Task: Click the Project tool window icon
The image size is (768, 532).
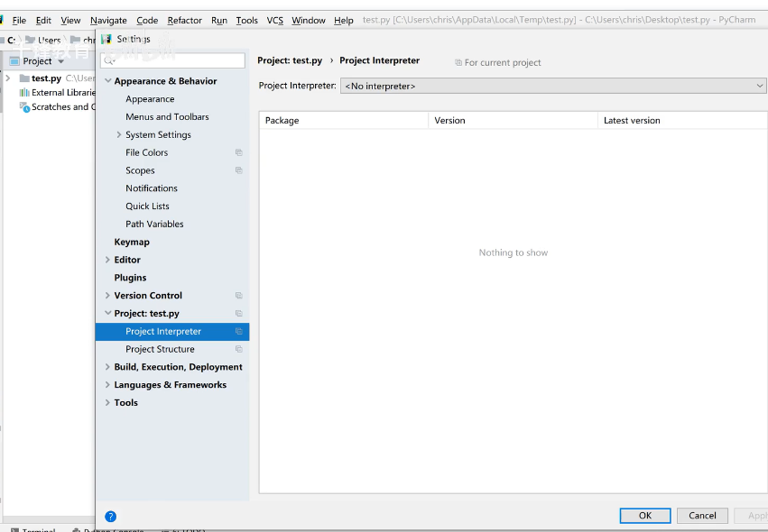Action: pyautogui.click(x=14, y=61)
